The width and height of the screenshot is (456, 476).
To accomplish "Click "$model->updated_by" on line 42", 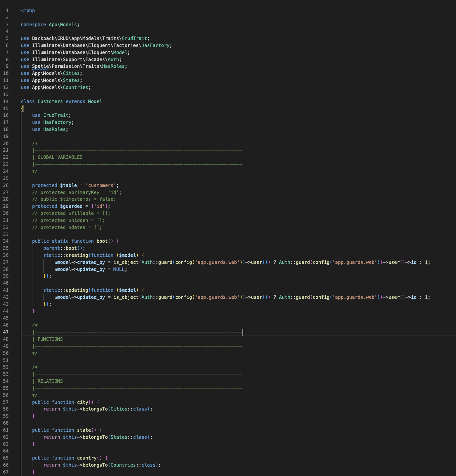I will click(x=80, y=297).
